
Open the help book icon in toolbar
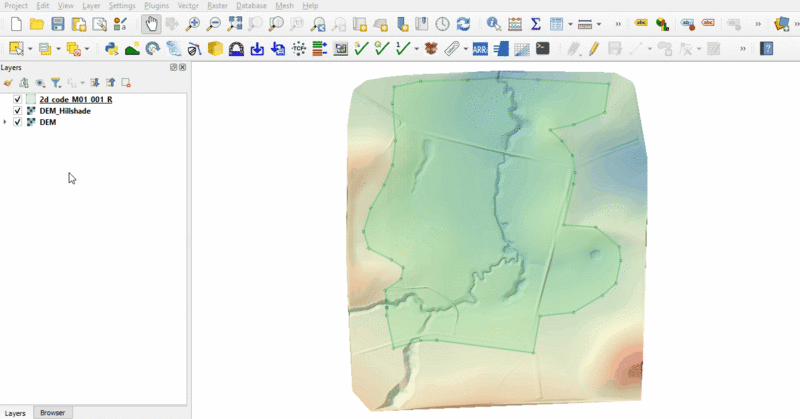coord(767,48)
